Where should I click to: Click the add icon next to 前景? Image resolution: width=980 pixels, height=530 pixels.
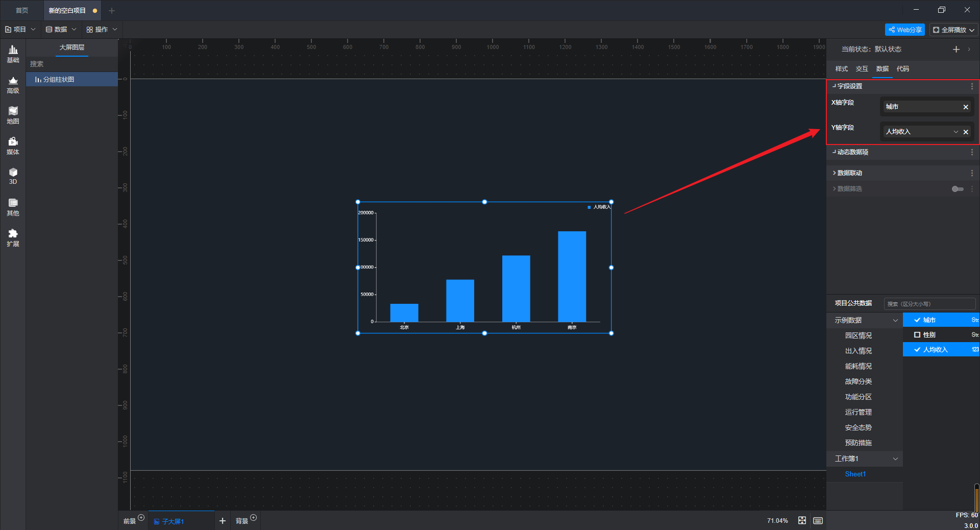(x=141, y=517)
